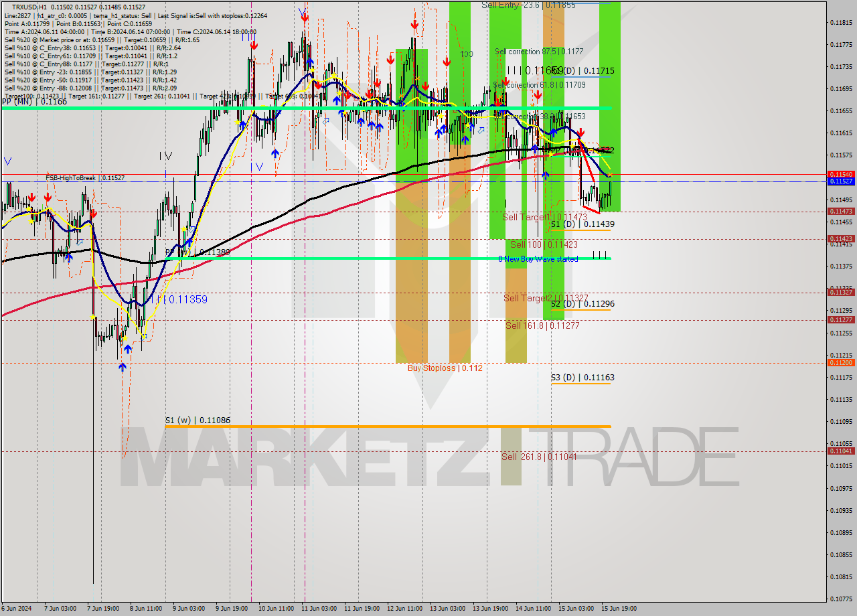
Task: Click the '9 Jun 03:00' time axis label
Action: coord(189,609)
